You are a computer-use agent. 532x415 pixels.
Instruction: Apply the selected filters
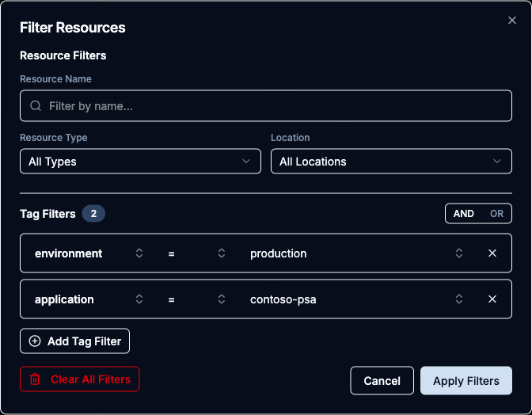[x=466, y=381]
